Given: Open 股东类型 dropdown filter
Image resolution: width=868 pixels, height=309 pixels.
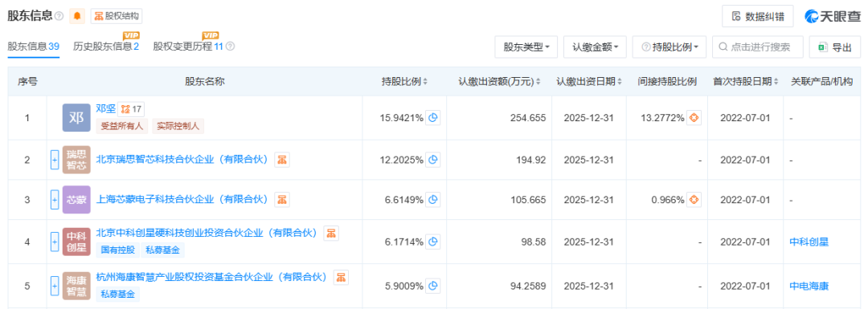Looking at the screenshot, I should coord(526,47).
